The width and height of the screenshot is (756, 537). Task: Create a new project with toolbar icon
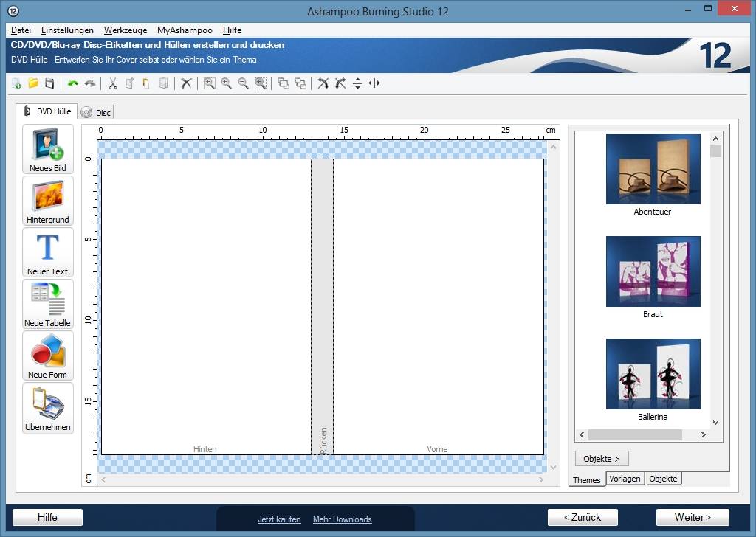tap(16, 83)
